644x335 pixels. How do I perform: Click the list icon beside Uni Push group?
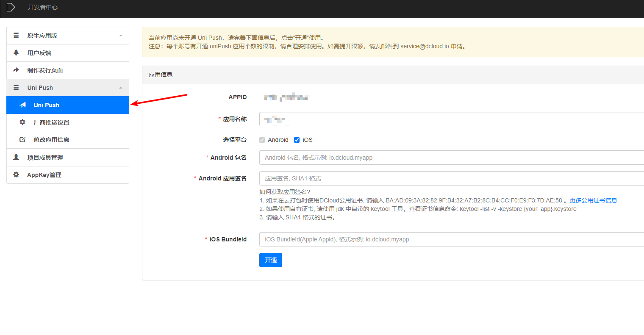click(16, 87)
